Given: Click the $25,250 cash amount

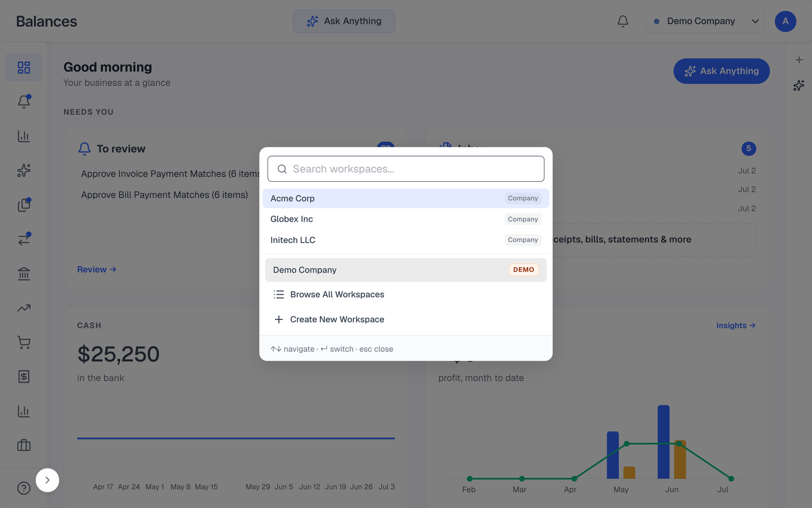Looking at the screenshot, I should pyautogui.click(x=118, y=354).
